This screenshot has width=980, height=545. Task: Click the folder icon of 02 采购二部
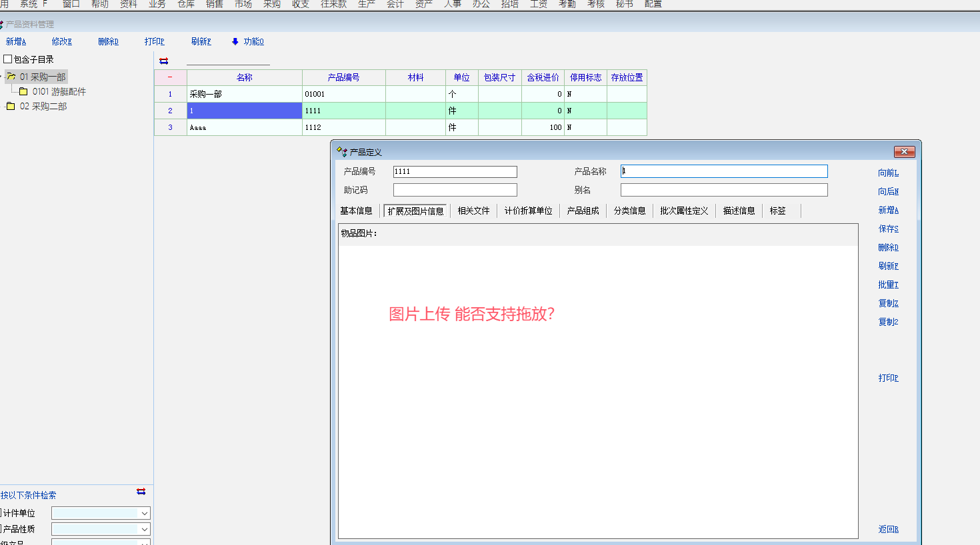(x=11, y=107)
